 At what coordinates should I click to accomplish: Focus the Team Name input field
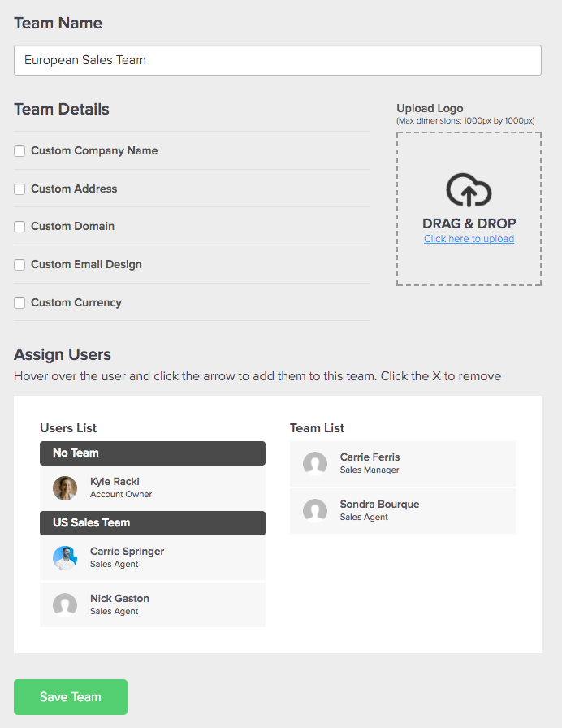tap(278, 60)
